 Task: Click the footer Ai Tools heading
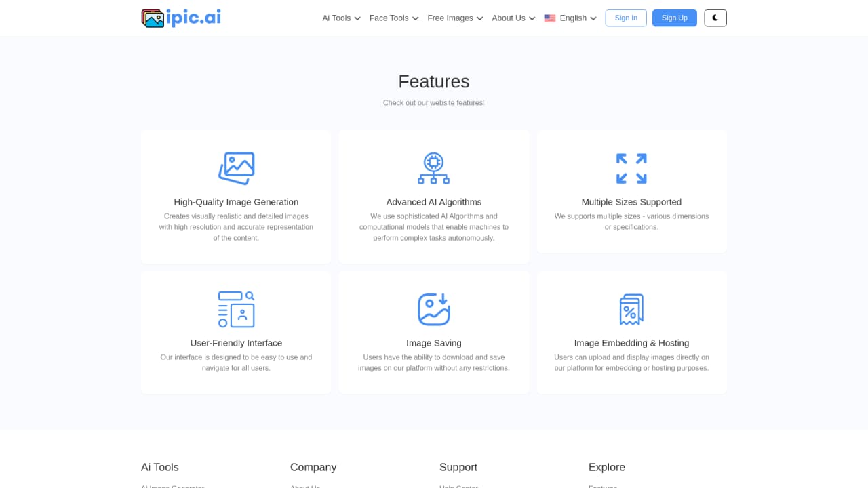point(160,467)
